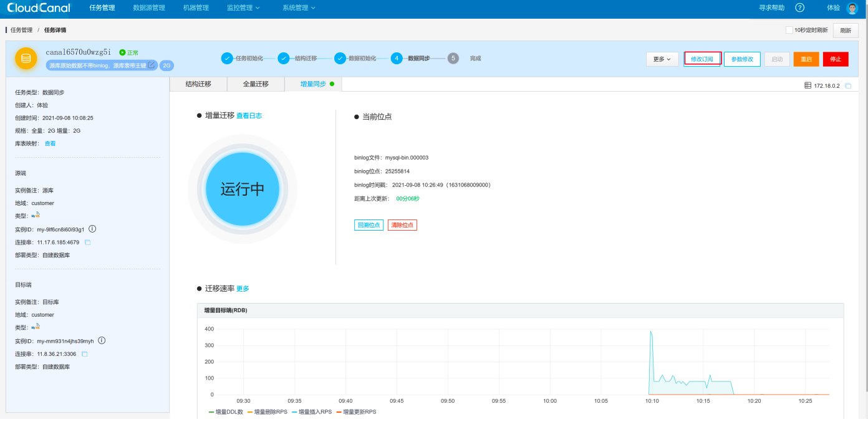Open 库表映射 查看 link
The height and width of the screenshot is (442, 868).
(50, 143)
